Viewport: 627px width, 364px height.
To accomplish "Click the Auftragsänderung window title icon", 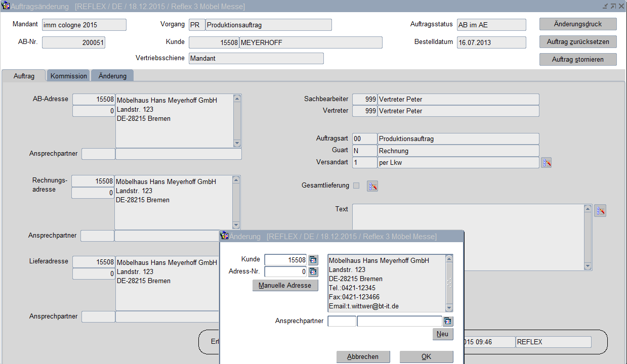I will click(x=6, y=6).
